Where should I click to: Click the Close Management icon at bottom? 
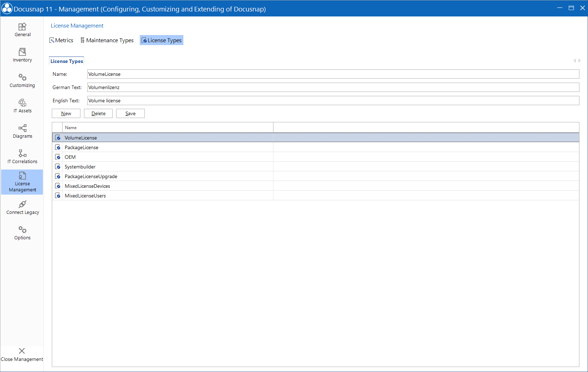[x=22, y=354]
